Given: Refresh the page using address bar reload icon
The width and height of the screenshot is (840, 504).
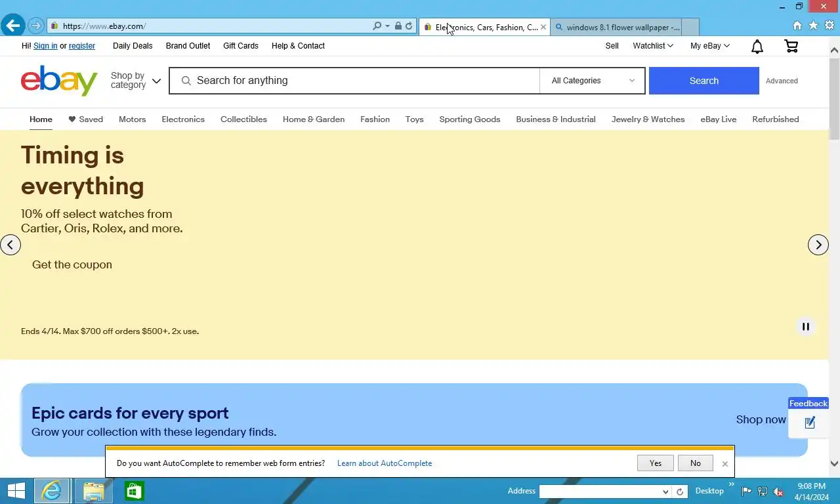Looking at the screenshot, I should point(409,26).
